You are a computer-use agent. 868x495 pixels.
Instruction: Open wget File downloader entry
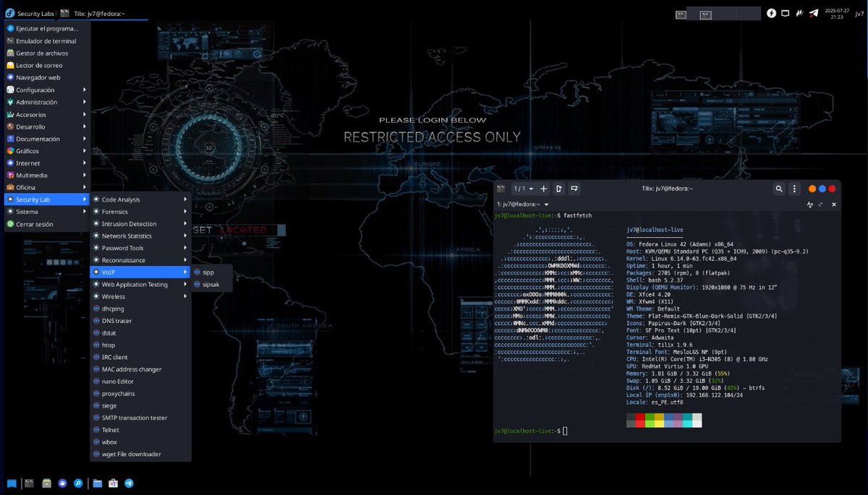140,454
